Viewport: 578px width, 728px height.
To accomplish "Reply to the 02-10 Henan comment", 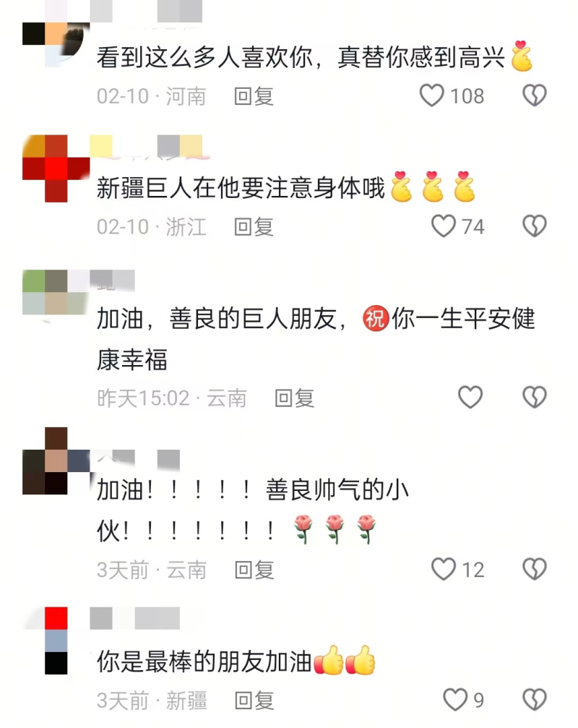I will [x=254, y=96].
